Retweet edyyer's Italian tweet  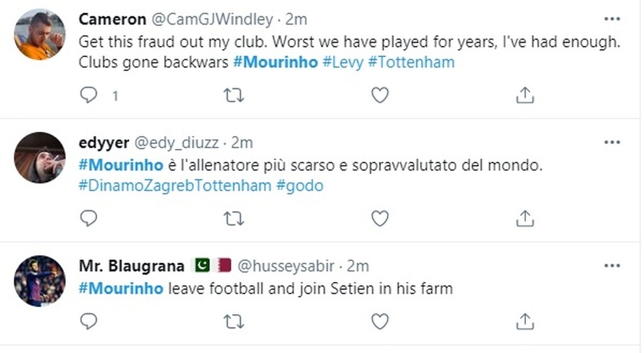[x=234, y=218]
